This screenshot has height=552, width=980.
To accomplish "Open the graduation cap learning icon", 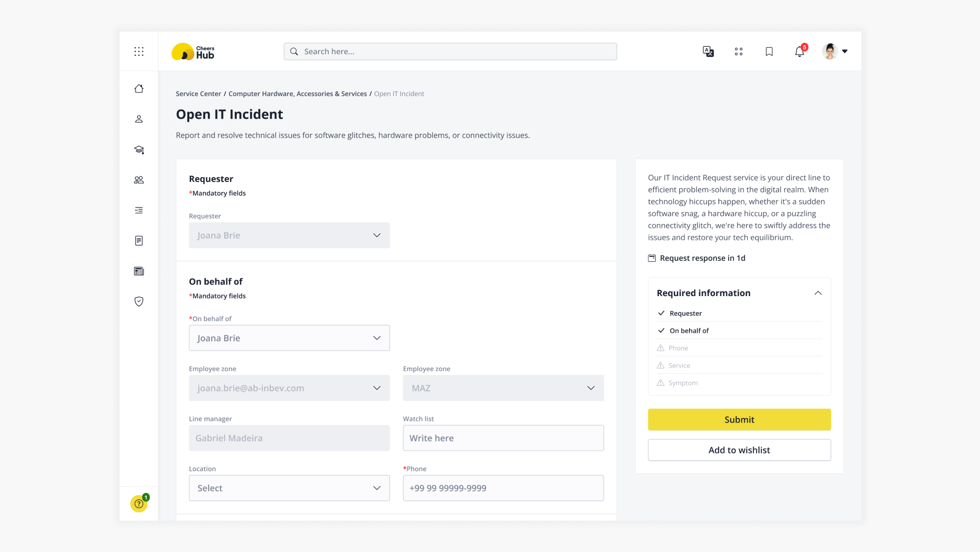I will (x=139, y=150).
